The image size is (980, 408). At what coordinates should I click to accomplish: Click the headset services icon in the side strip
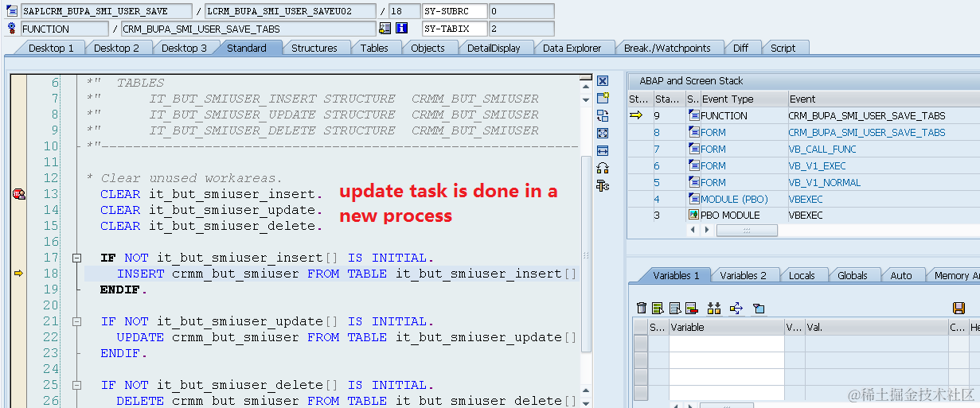pyautogui.click(x=603, y=168)
